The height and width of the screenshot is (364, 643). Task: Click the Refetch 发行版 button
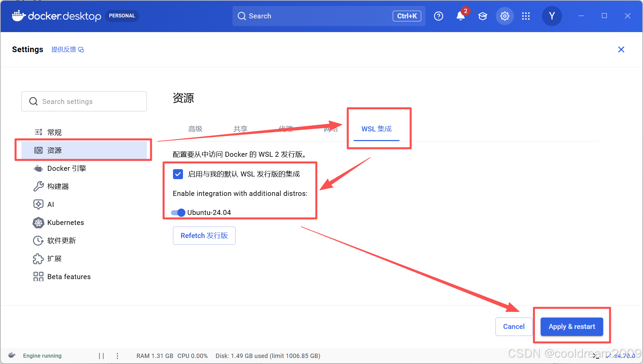point(204,236)
